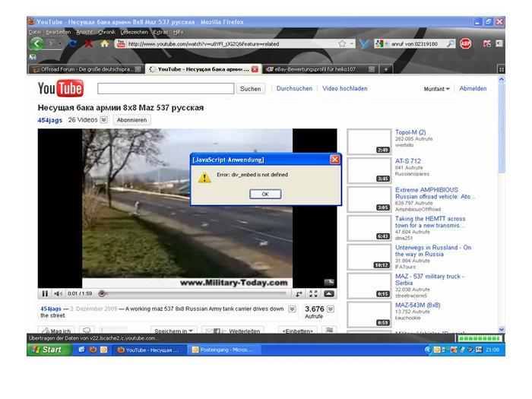Expand the view count statistics arrow
532x399 pixels.
[330, 309]
